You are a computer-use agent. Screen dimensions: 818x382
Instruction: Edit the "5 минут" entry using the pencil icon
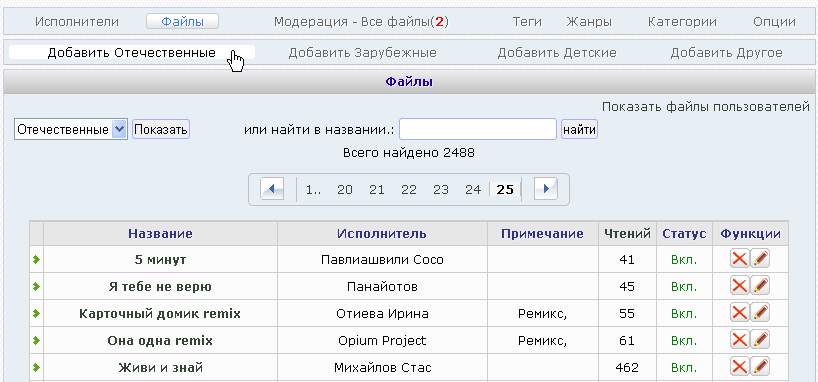(x=761, y=258)
